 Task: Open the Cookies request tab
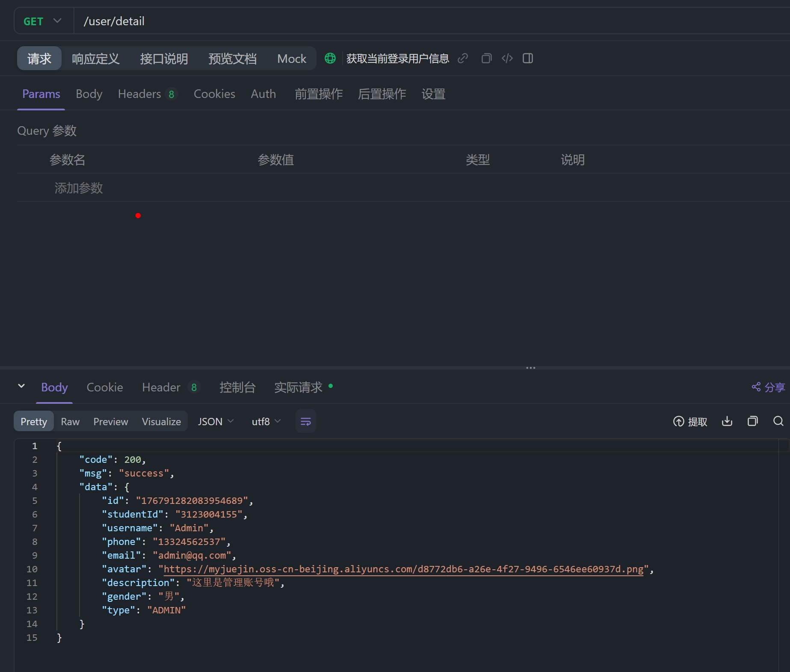(x=214, y=94)
